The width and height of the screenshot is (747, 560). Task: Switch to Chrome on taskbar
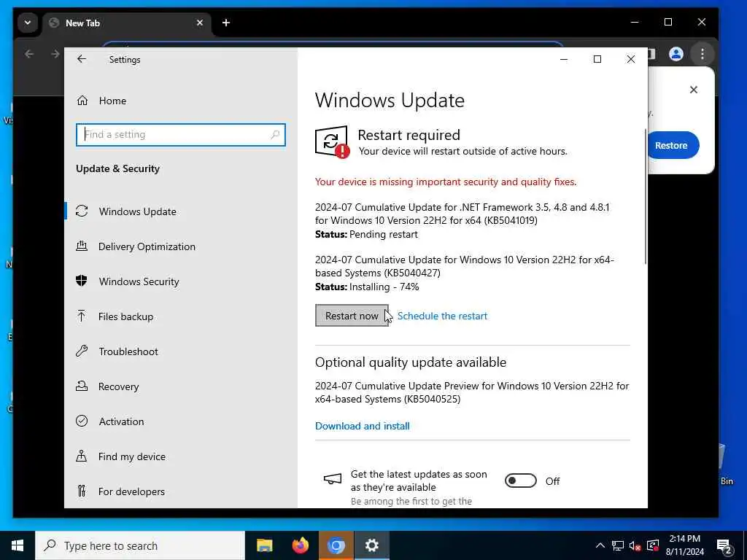pos(336,545)
